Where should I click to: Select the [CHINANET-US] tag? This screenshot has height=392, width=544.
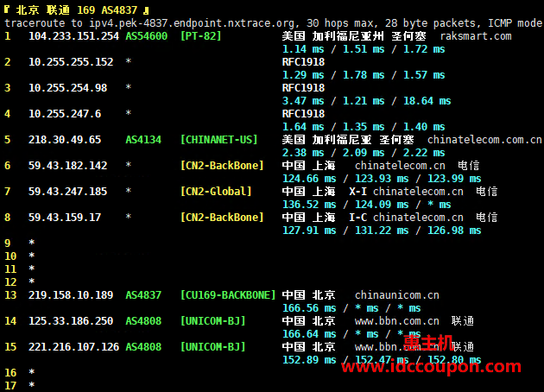click(x=219, y=140)
